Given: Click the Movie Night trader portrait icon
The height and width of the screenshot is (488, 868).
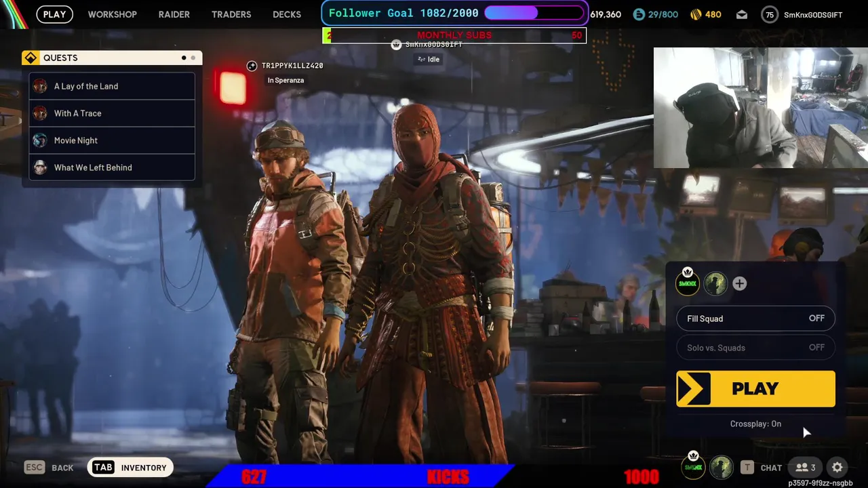Looking at the screenshot, I should click(x=41, y=140).
